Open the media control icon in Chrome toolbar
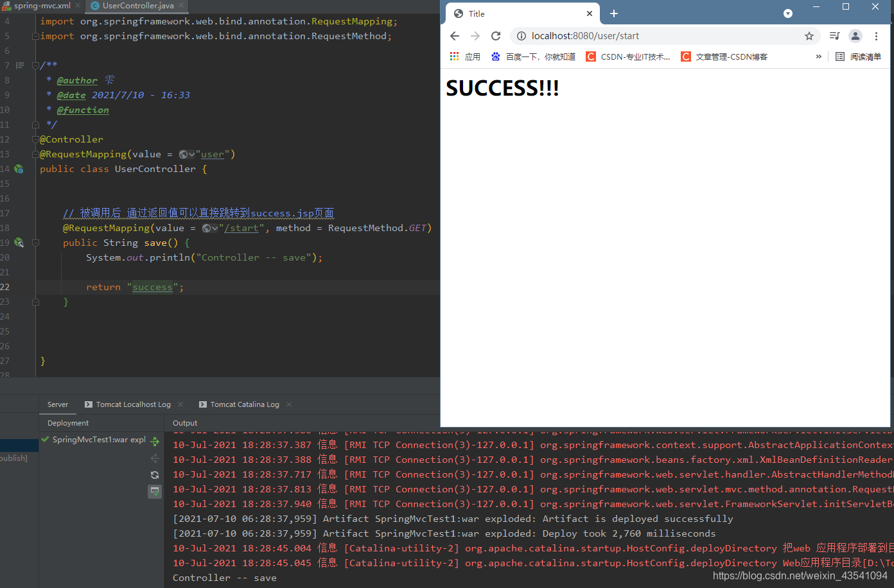 [x=834, y=36]
